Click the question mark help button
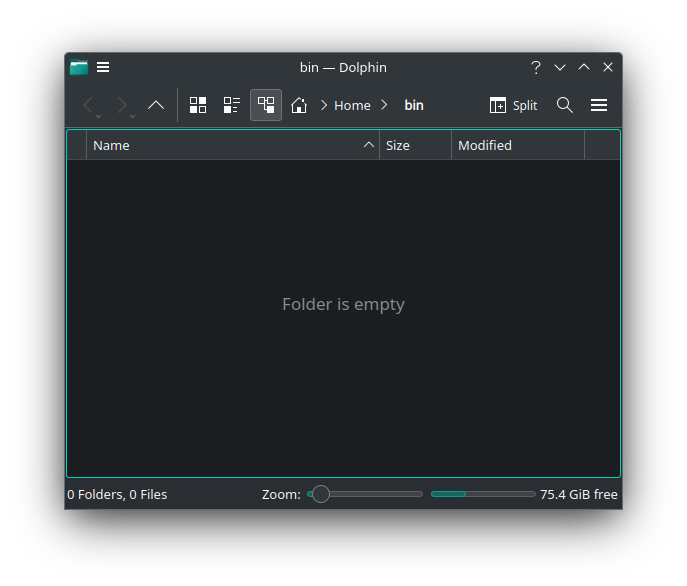 tap(536, 67)
